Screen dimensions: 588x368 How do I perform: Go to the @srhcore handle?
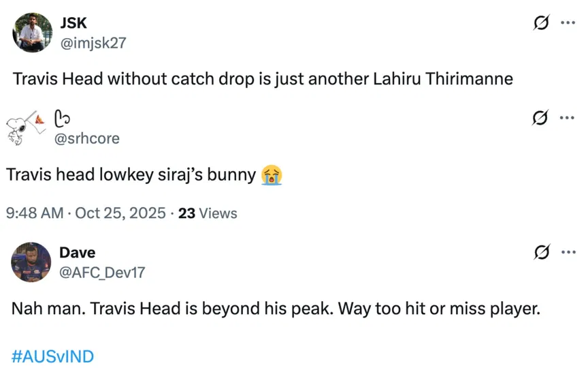(x=86, y=138)
